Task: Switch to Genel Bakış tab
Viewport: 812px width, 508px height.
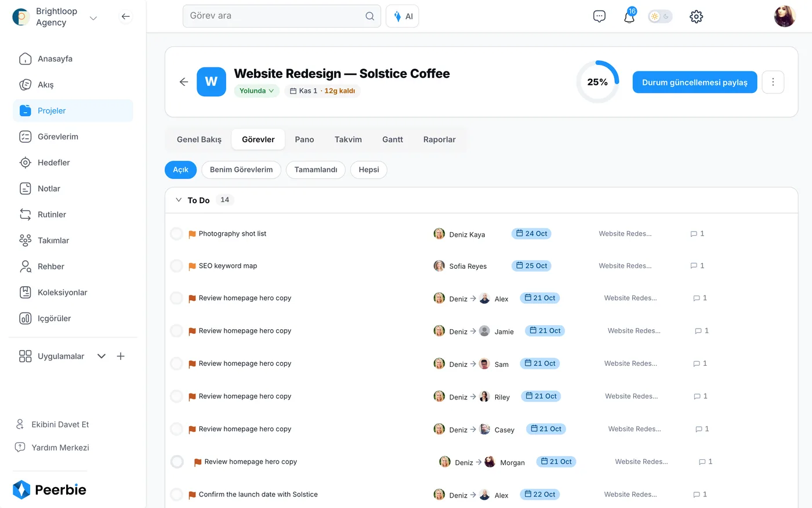Action: (199, 139)
